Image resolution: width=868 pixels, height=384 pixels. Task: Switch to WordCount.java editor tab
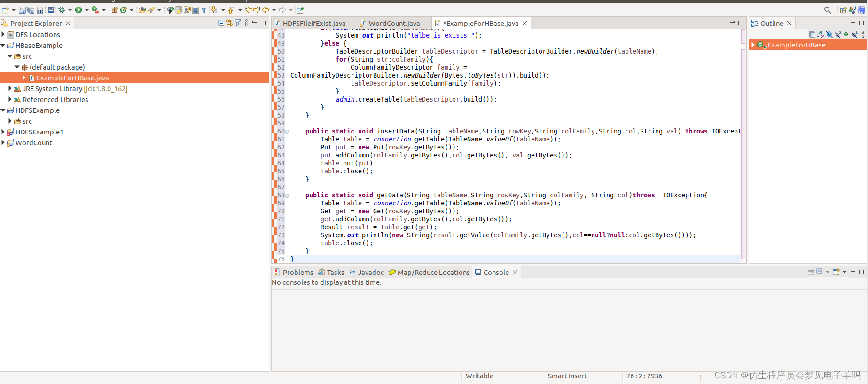click(390, 23)
